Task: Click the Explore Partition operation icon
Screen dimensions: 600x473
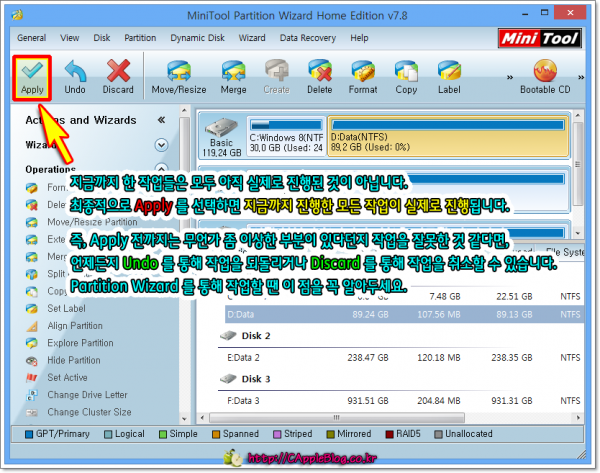Action: coord(32,343)
